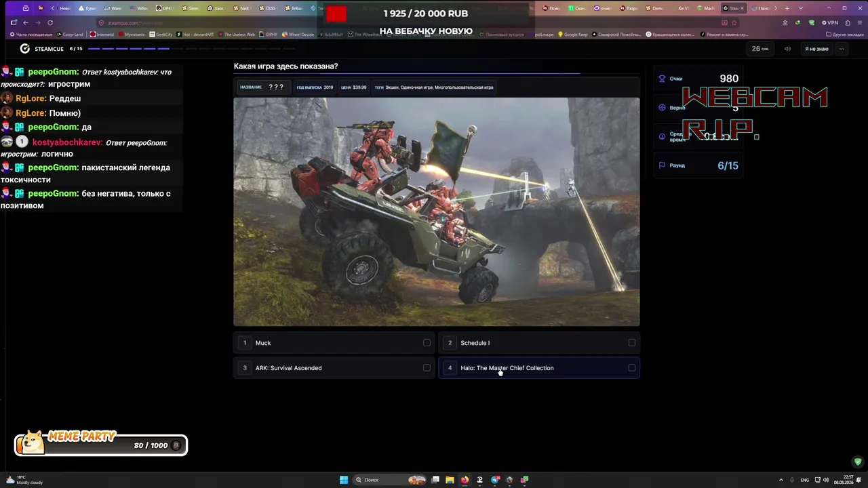Switch to the Demo browser tab

[x=654, y=8]
